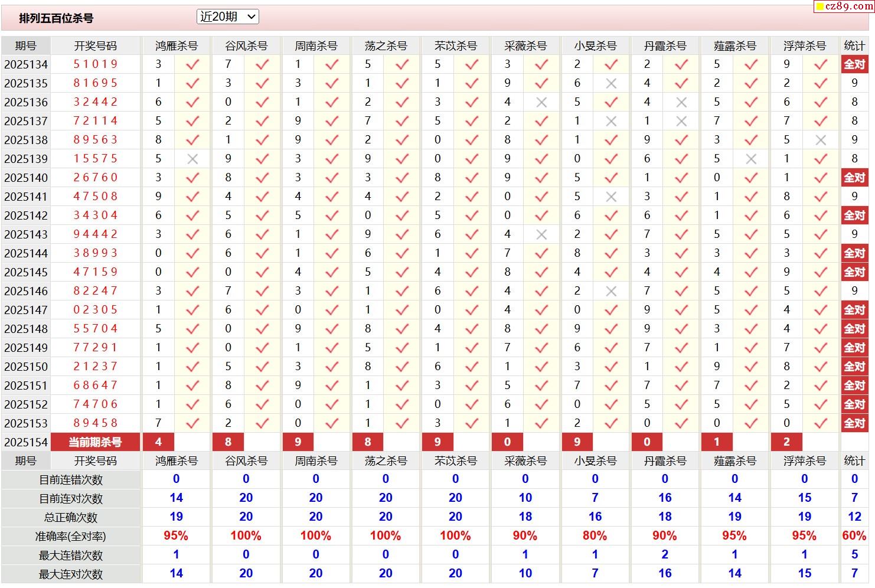Click the 95% accuracy value under 鸿雁杀号
The width and height of the screenshot is (875, 588).
176,536
